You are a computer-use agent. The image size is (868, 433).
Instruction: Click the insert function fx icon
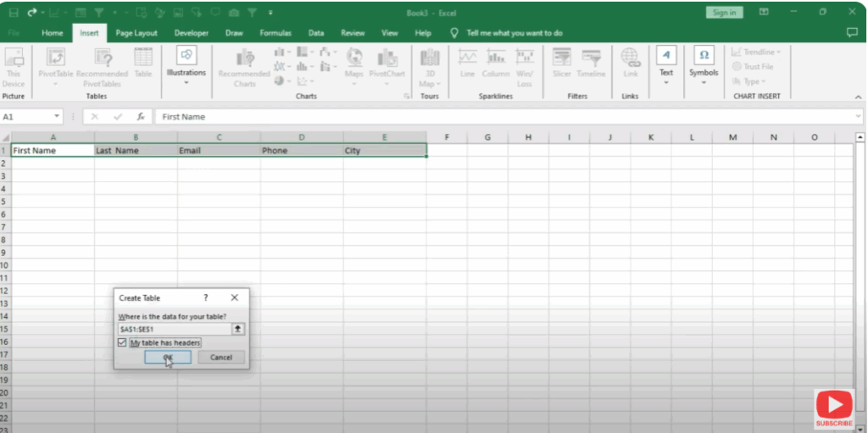141,117
